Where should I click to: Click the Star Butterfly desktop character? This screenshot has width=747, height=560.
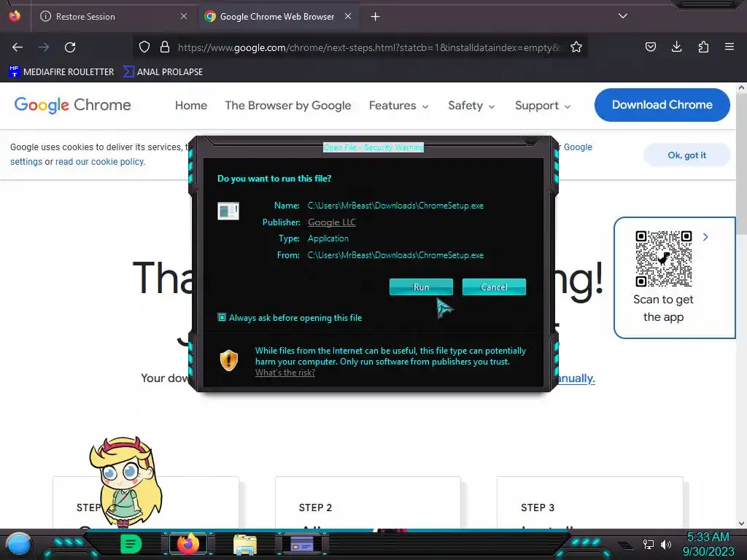[125, 481]
